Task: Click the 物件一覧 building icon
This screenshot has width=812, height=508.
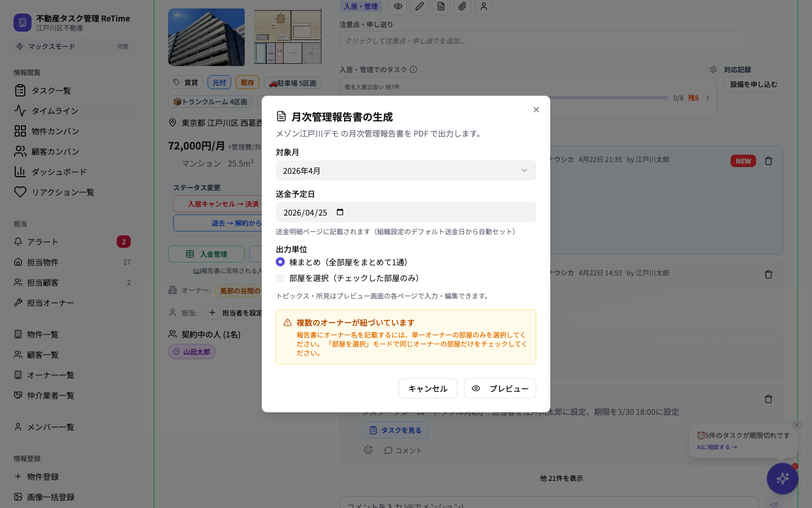Action: pos(18,334)
